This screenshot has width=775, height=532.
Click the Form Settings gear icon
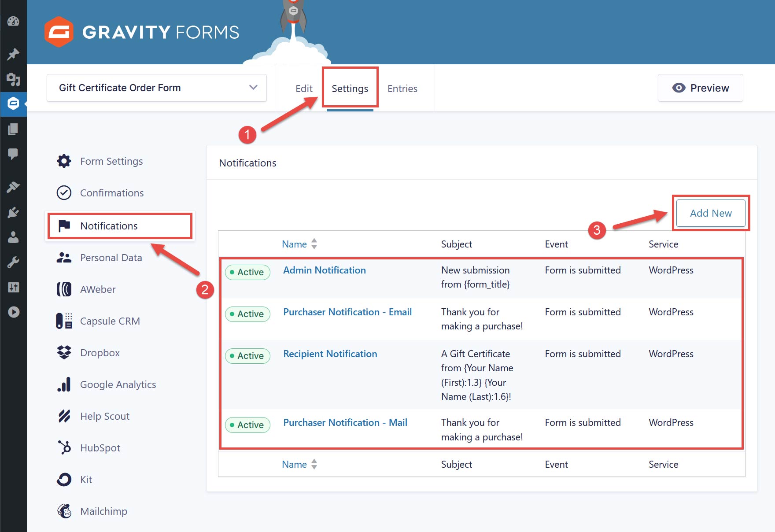click(x=64, y=161)
